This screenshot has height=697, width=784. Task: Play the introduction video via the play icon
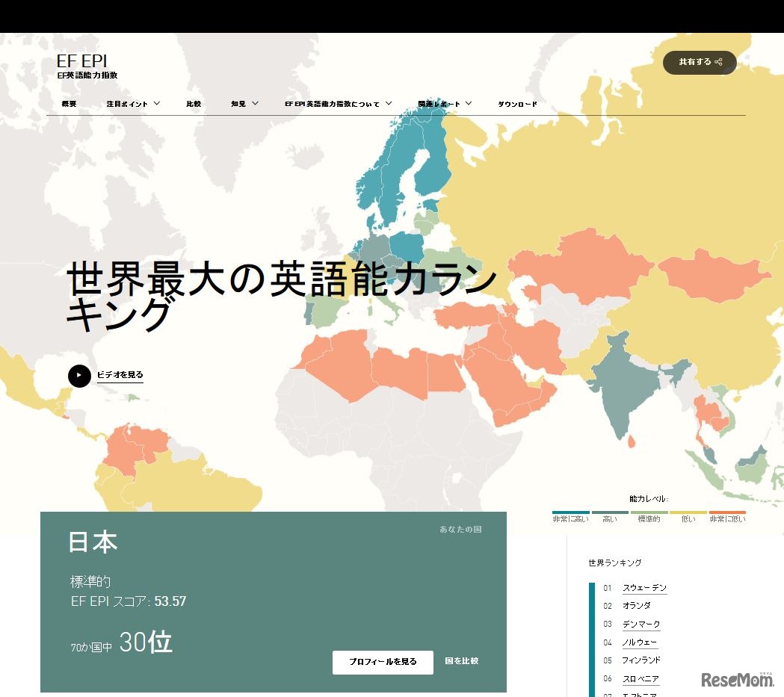pyautogui.click(x=78, y=376)
